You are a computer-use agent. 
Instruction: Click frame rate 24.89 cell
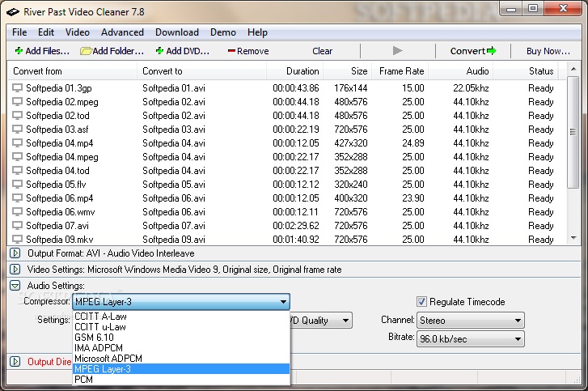point(412,143)
